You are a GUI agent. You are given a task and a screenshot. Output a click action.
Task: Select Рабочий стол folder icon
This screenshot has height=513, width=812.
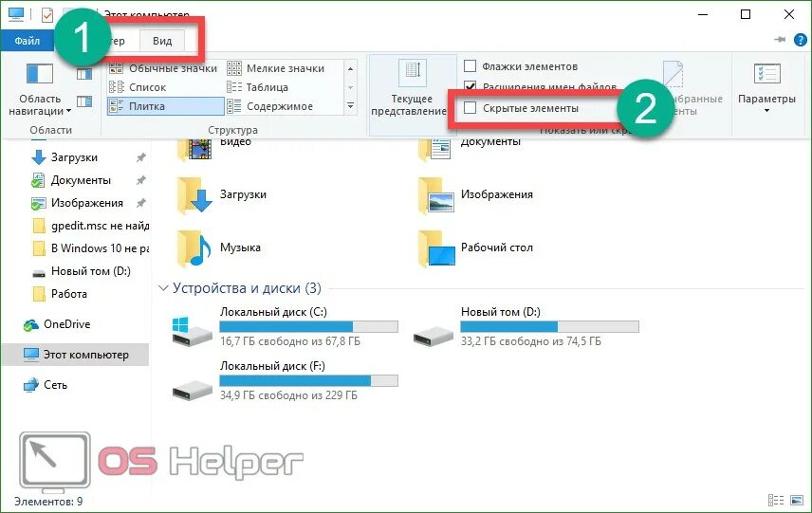tap(436, 249)
